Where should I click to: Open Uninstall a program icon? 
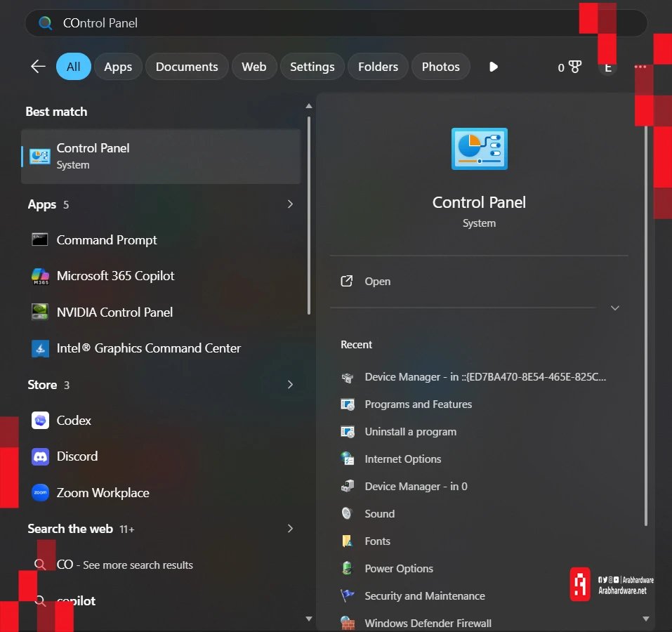click(x=348, y=432)
